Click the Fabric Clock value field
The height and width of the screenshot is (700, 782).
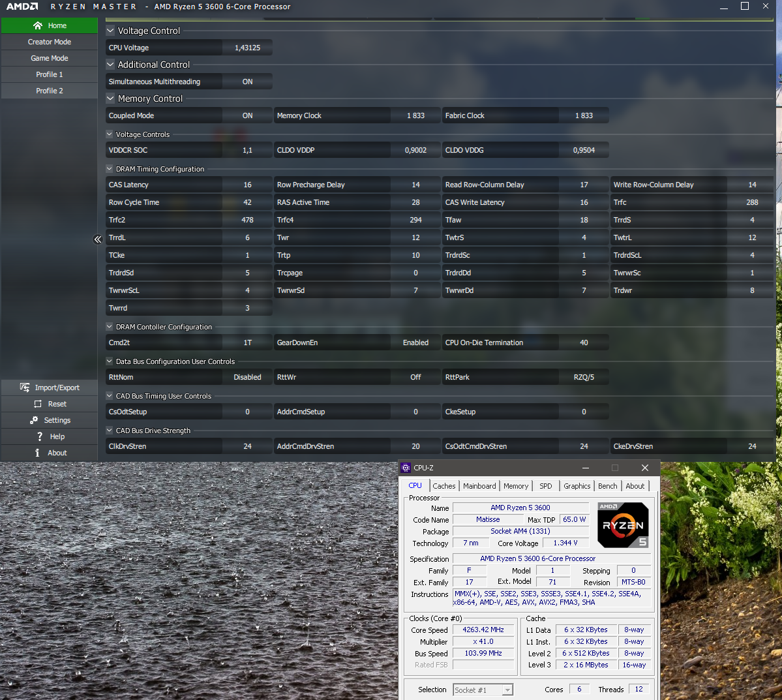point(584,115)
